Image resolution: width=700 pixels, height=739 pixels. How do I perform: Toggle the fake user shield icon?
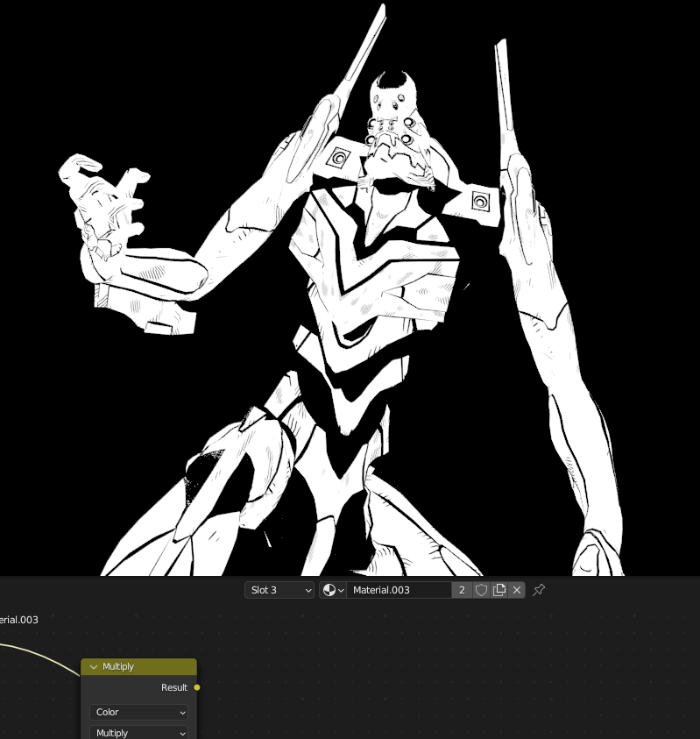click(x=481, y=590)
